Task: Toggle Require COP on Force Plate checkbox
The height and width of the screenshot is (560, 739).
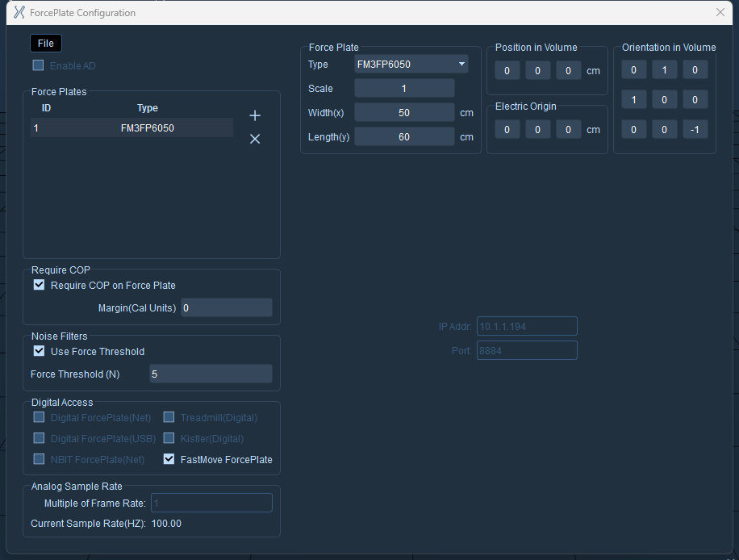Action: 39,285
